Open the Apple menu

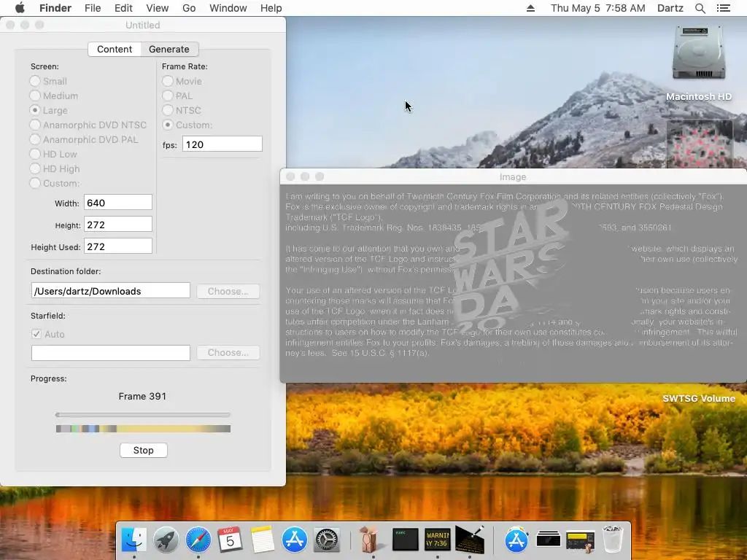[x=20, y=8]
